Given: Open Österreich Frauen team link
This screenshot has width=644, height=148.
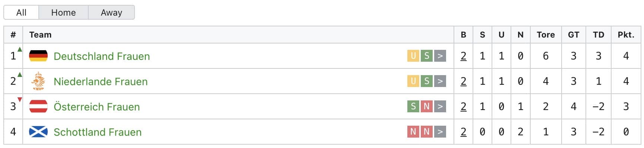Looking at the screenshot, I should coord(97,107).
